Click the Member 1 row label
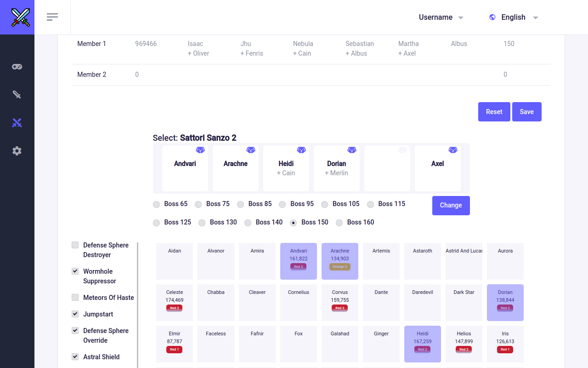This screenshot has height=368, width=588. [92, 44]
